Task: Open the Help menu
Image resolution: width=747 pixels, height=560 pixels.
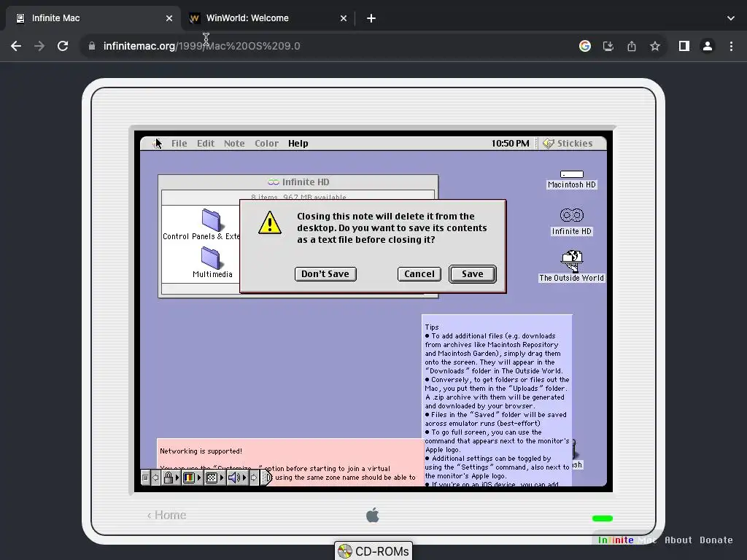Action: coord(298,144)
